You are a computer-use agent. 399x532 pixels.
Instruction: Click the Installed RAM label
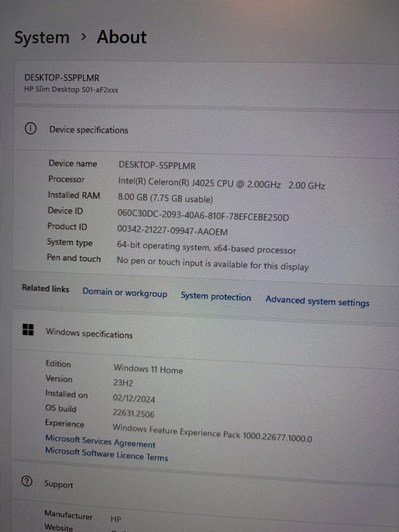click(x=74, y=195)
